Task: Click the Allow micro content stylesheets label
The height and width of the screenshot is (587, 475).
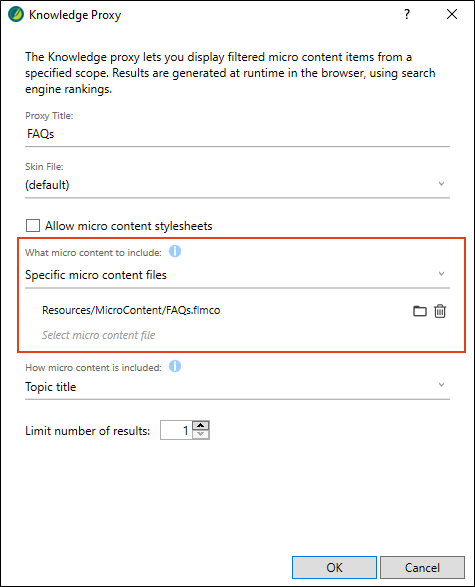Action: pos(129,226)
